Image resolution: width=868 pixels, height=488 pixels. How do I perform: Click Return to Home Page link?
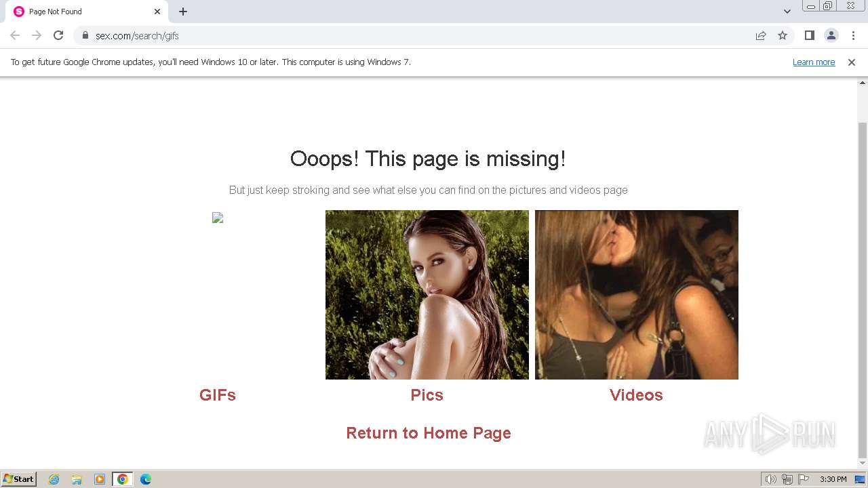pyautogui.click(x=429, y=433)
